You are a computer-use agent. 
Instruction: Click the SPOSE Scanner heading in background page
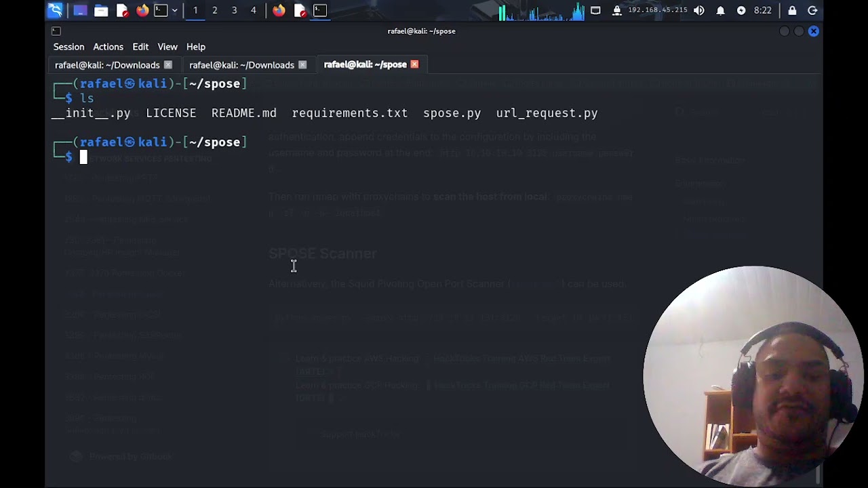tap(323, 253)
